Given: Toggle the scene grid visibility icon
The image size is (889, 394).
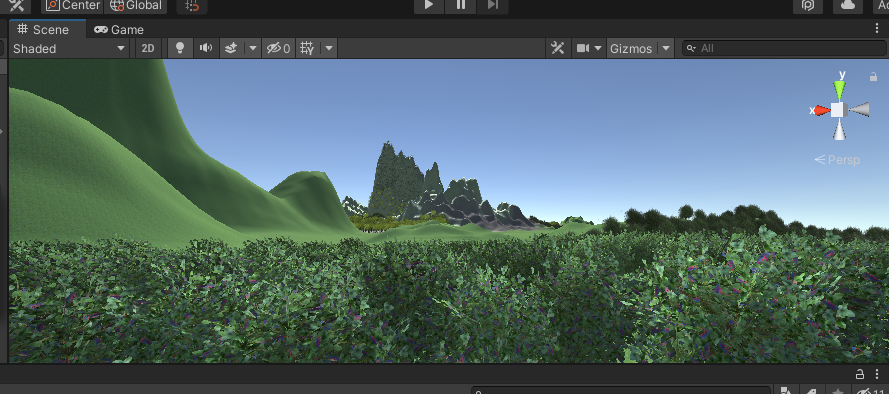Looking at the screenshot, I should pos(307,48).
